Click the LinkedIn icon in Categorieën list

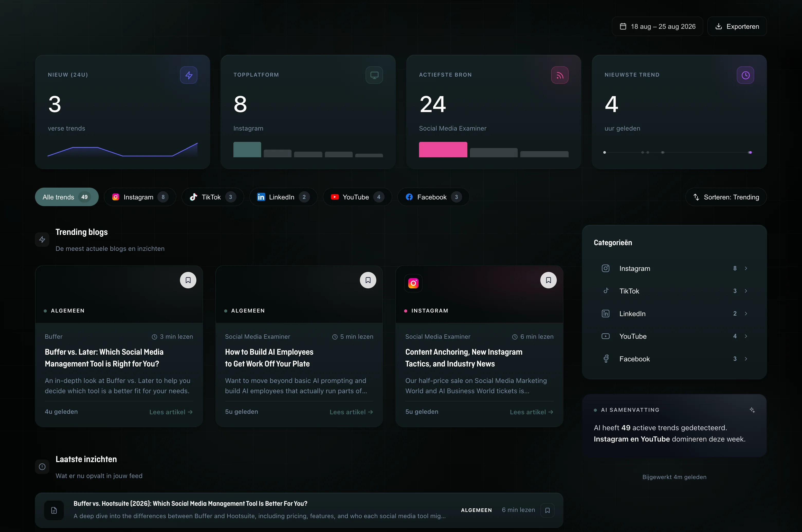(x=606, y=314)
